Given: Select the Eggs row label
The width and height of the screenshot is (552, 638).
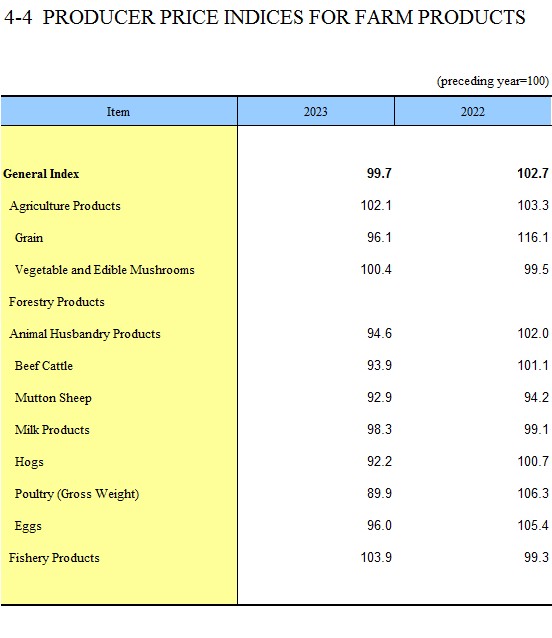Looking at the screenshot, I should [x=28, y=526].
